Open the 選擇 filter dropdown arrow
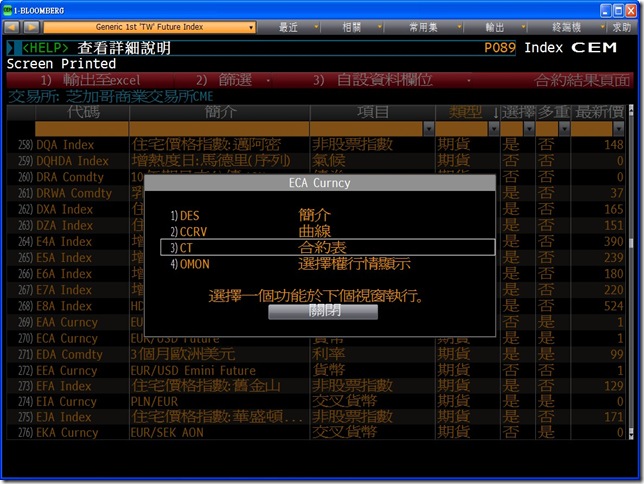 (x=529, y=129)
